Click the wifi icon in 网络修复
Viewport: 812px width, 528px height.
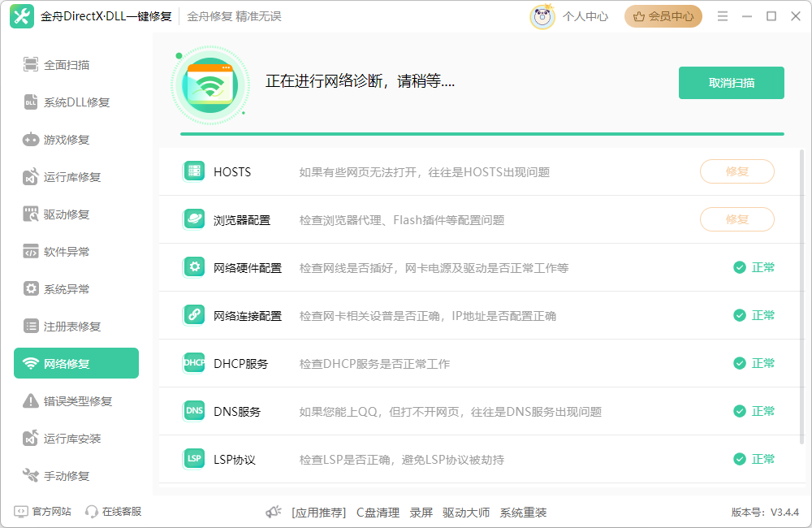31,363
